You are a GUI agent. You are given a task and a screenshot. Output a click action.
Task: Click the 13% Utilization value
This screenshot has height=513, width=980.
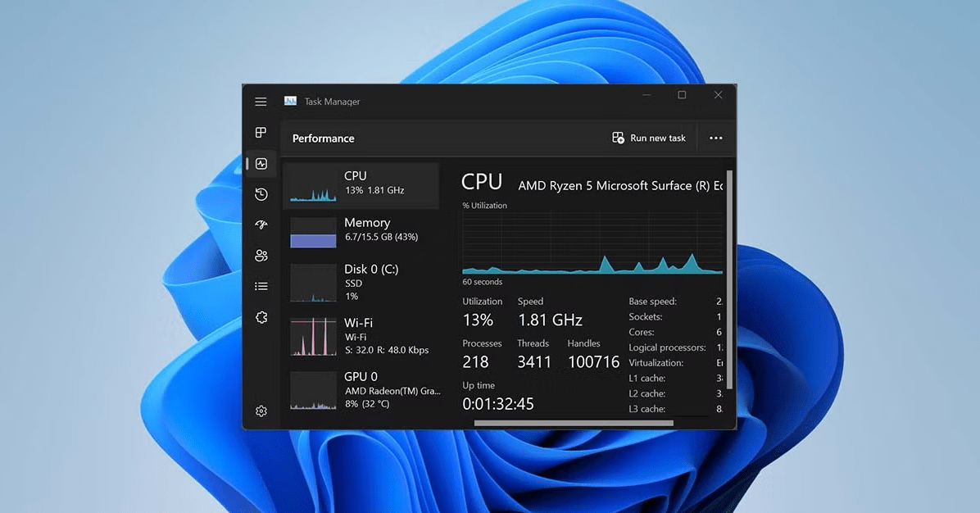coord(478,320)
